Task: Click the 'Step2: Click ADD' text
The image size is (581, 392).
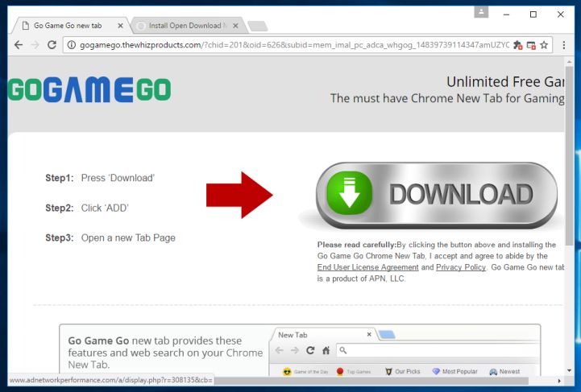Action: [87, 208]
